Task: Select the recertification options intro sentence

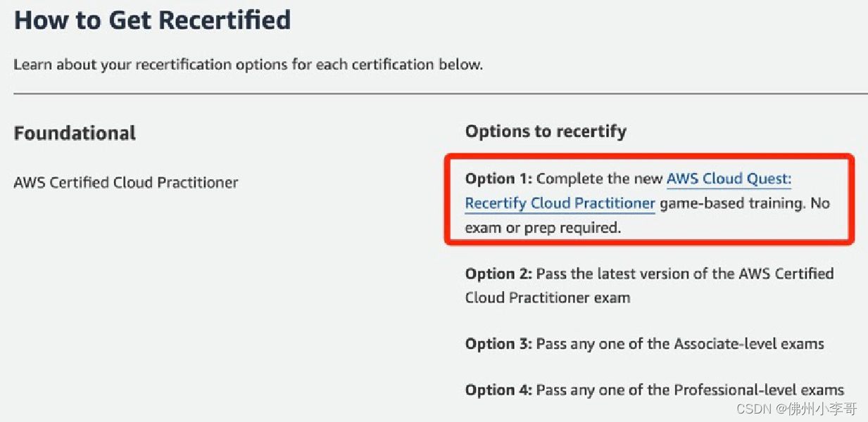Action: [x=249, y=65]
